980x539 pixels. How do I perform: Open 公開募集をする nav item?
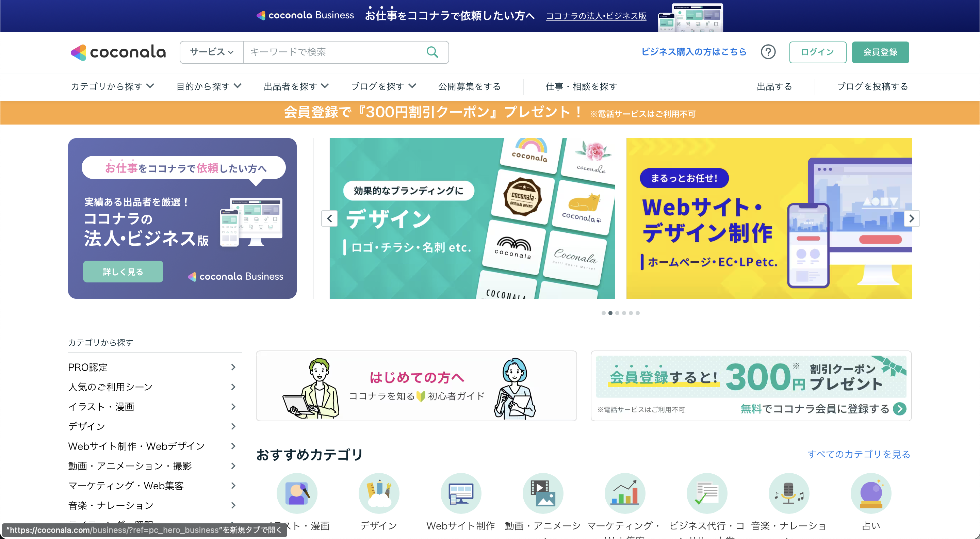click(x=470, y=86)
